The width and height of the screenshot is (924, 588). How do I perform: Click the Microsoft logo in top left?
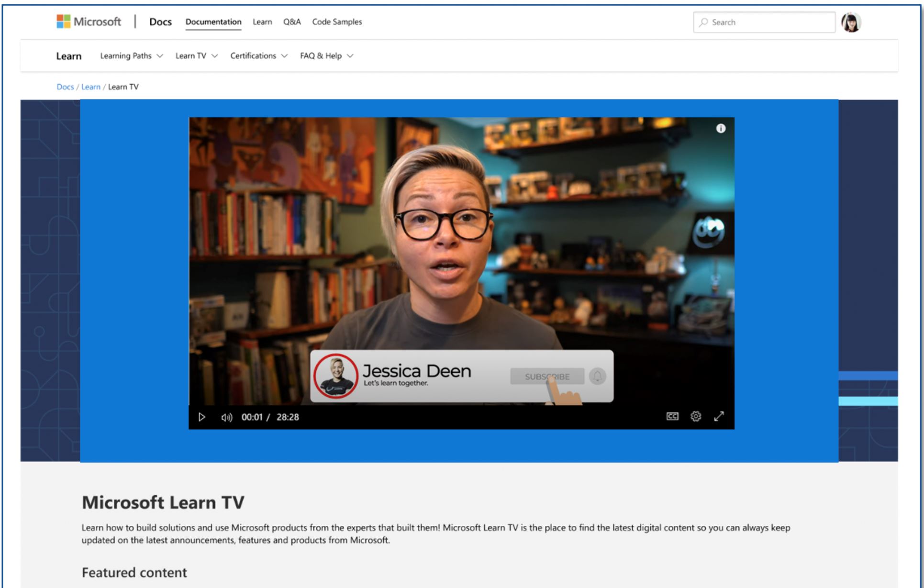point(64,21)
